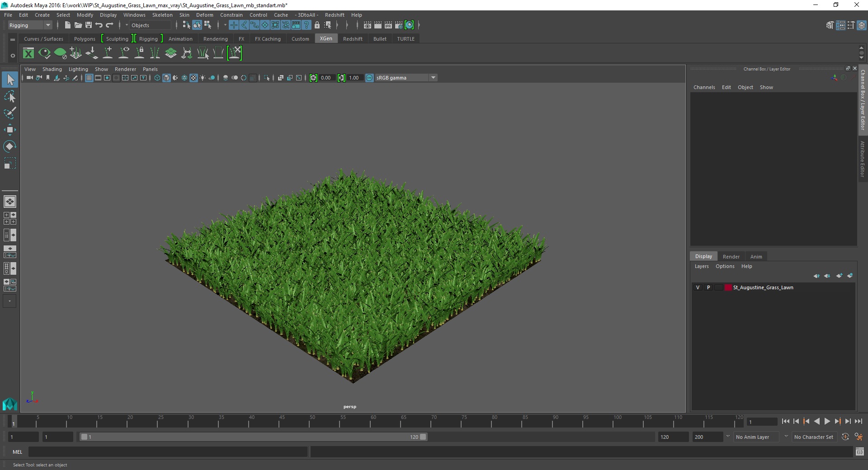Open the Skeleton menu
This screenshot has width=868, height=470.
(x=162, y=15)
